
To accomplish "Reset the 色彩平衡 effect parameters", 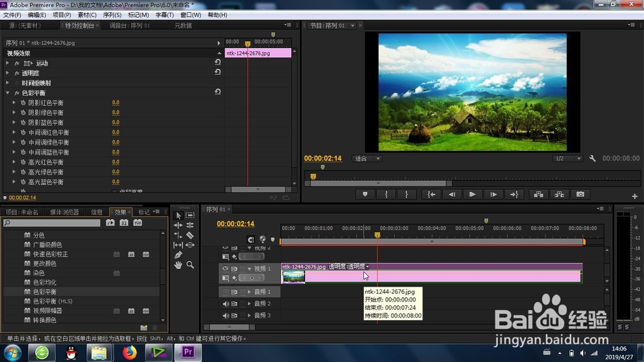I will (x=218, y=92).
